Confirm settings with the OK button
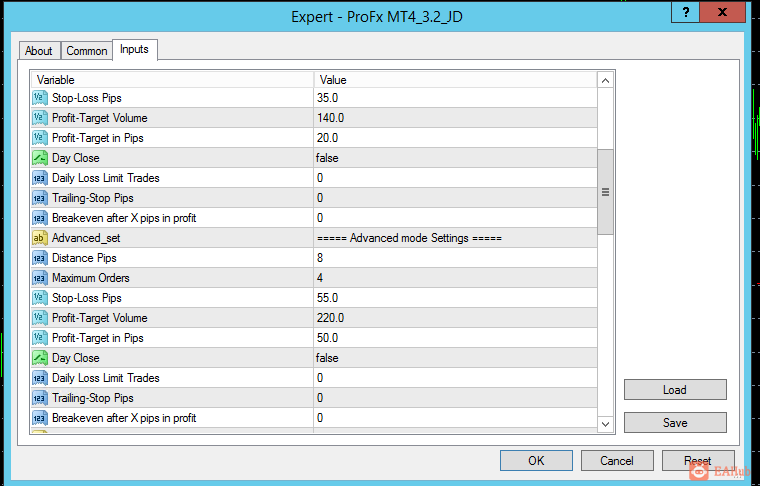The image size is (760, 486). point(536,461)
